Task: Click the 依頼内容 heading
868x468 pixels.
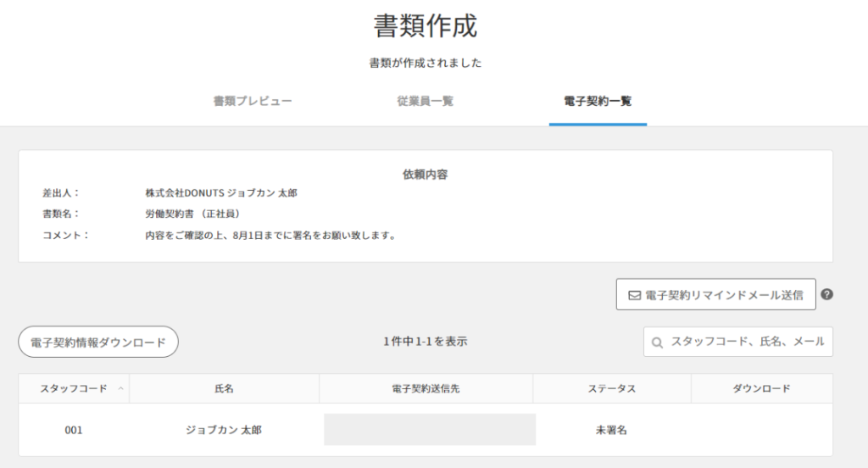Action: point(426,175)
